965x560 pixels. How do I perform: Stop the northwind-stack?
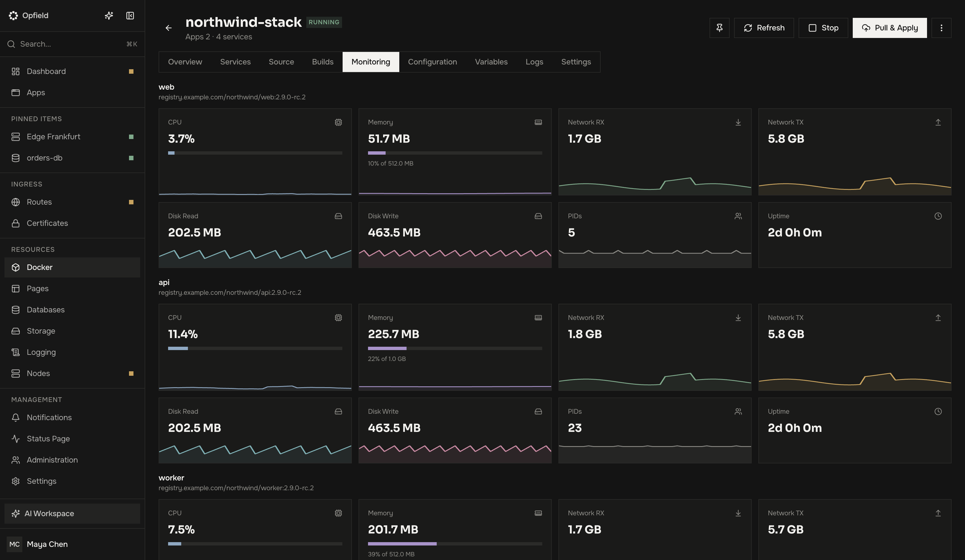pyautogui.click(x=823, y=28)
